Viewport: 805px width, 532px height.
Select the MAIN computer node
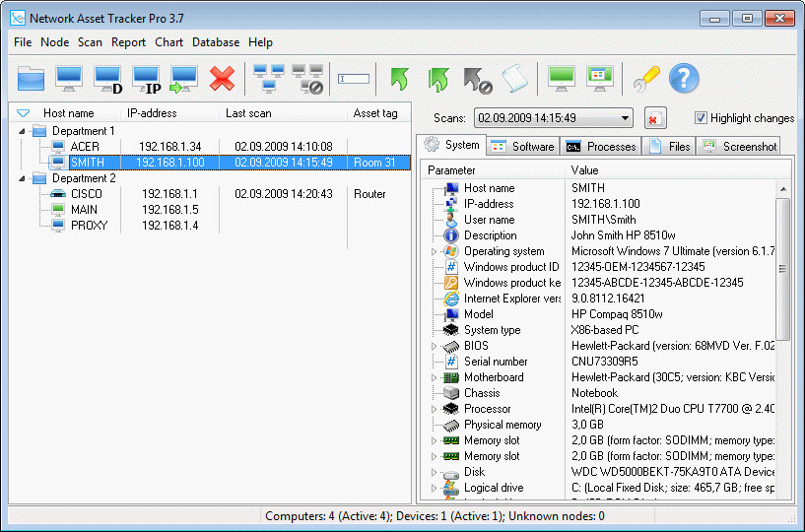(84, 210)
